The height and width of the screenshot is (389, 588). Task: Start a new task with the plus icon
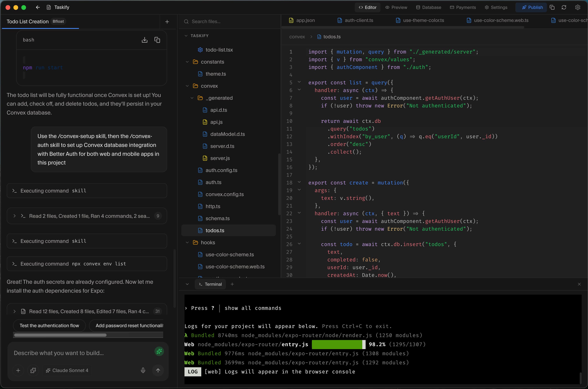(x=167, y=22)
